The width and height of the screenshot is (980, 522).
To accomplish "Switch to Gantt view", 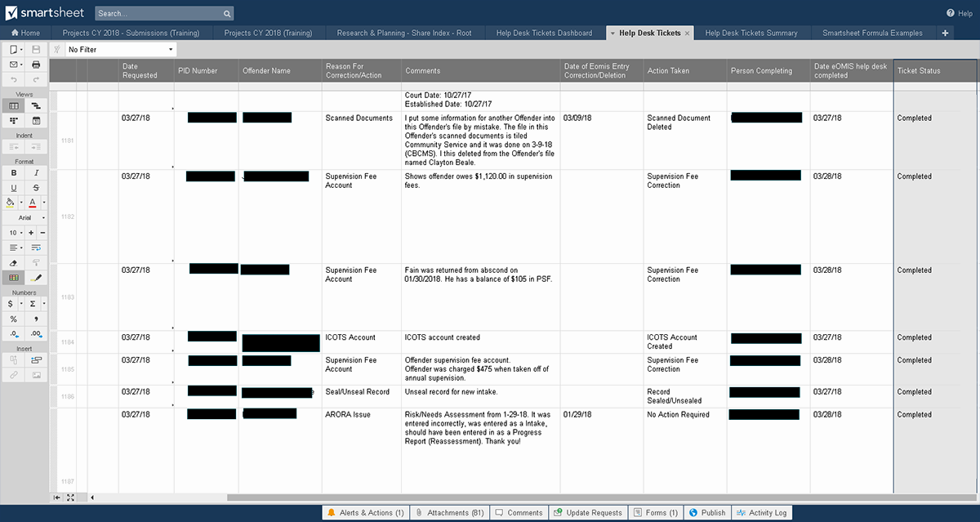I will (36, 105).
